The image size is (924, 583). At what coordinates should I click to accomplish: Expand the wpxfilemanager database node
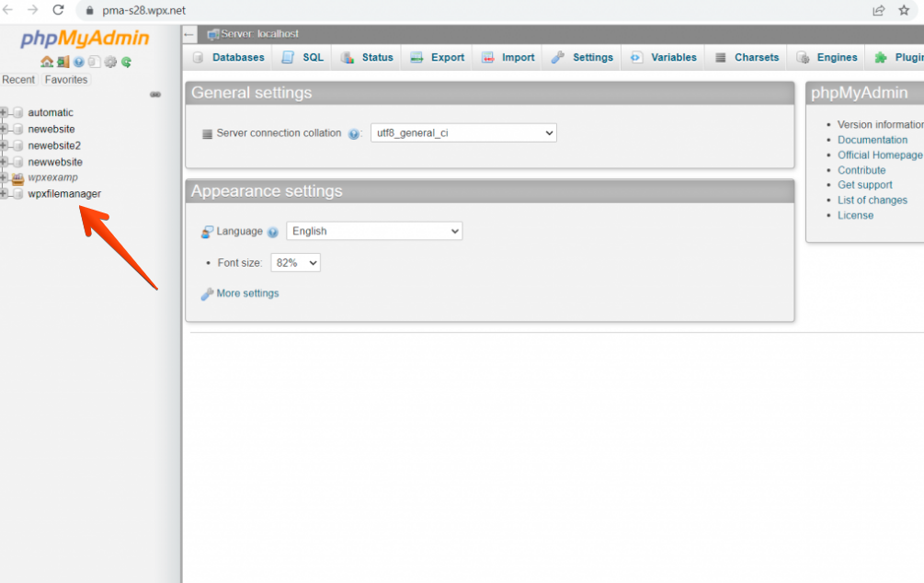click(x=5, y=194)
